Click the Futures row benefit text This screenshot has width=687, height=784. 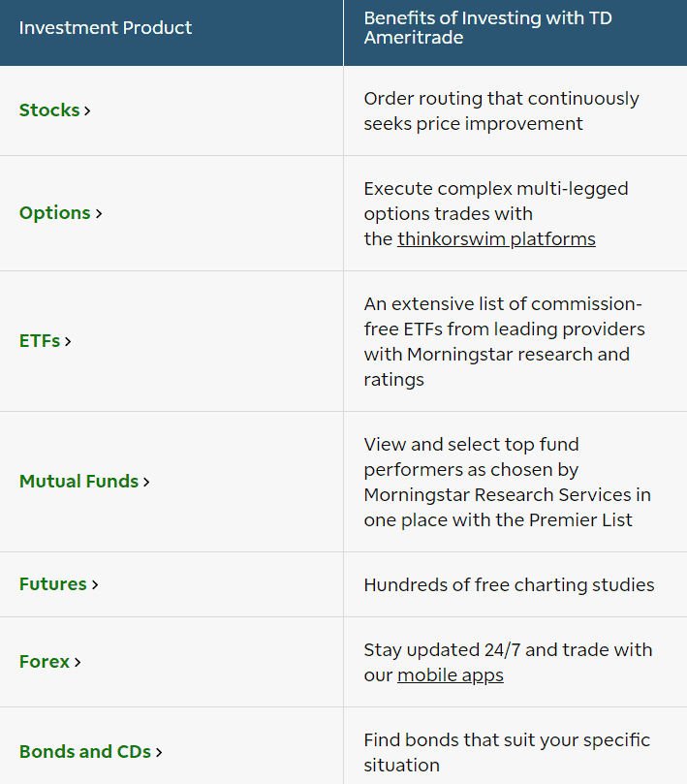508,584
